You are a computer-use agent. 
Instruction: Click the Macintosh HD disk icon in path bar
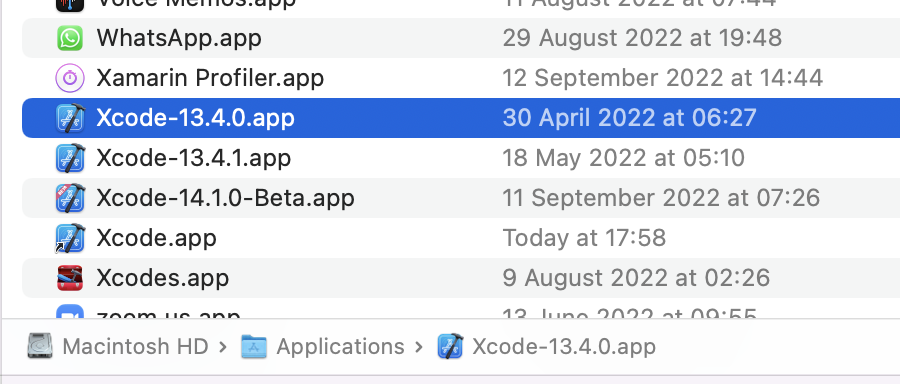tap(40, 346)
